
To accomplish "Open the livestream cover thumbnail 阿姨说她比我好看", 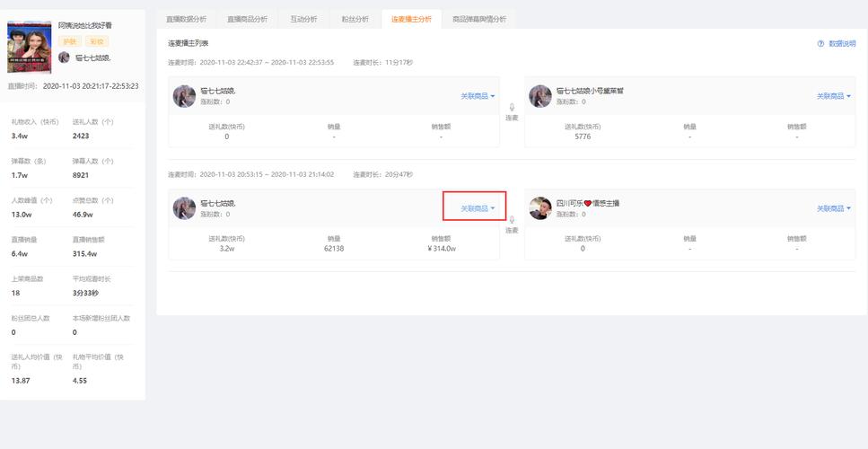I will tap(30, 47).
